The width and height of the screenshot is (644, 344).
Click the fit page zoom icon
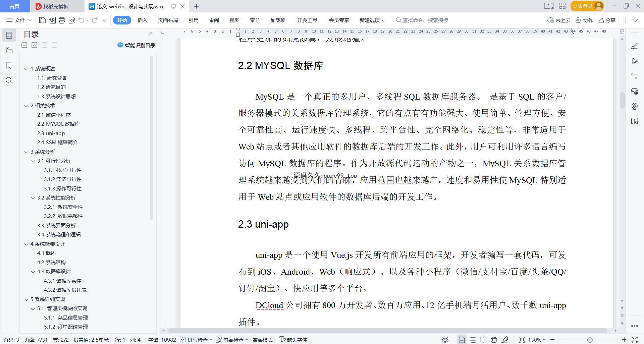tap(522, 340)
